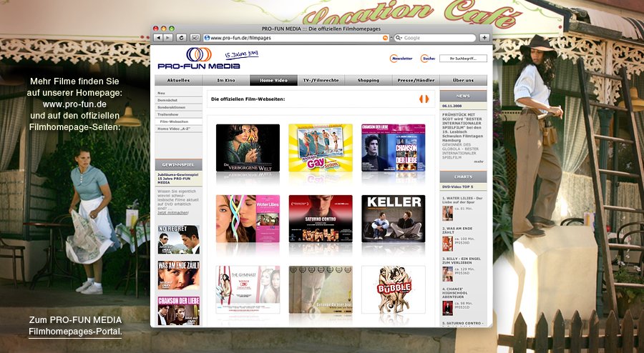The width and height of the screenshot is (644, 353).
Task: Click the browser Back arrow button
Action: [x=159, y=38]
